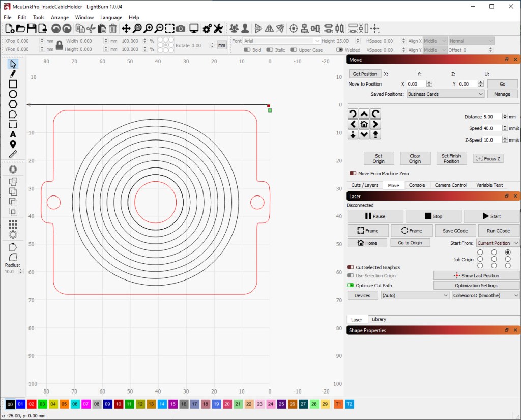Toggle the Move From Machine Zero switch
Screen dimensions: 521x420
pos(353,174)
